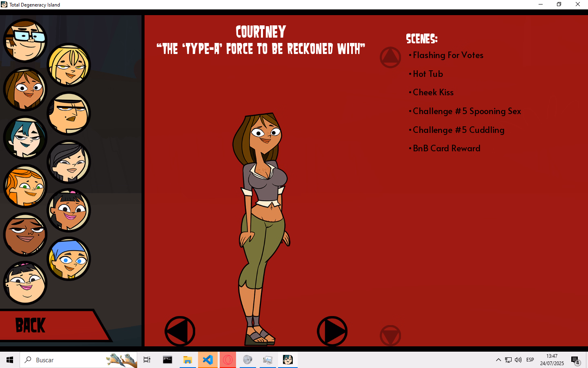This screenshot has height=368, width=588.
Task: Select the teal-haired goth girl portrait
Action: [25, 137]
